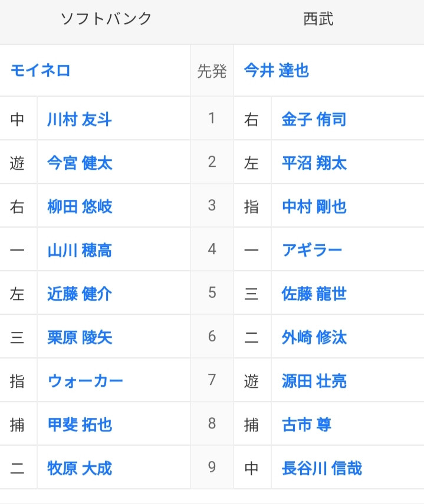View アギラー player details
424x504 pixels.
(x=312, y=250)
